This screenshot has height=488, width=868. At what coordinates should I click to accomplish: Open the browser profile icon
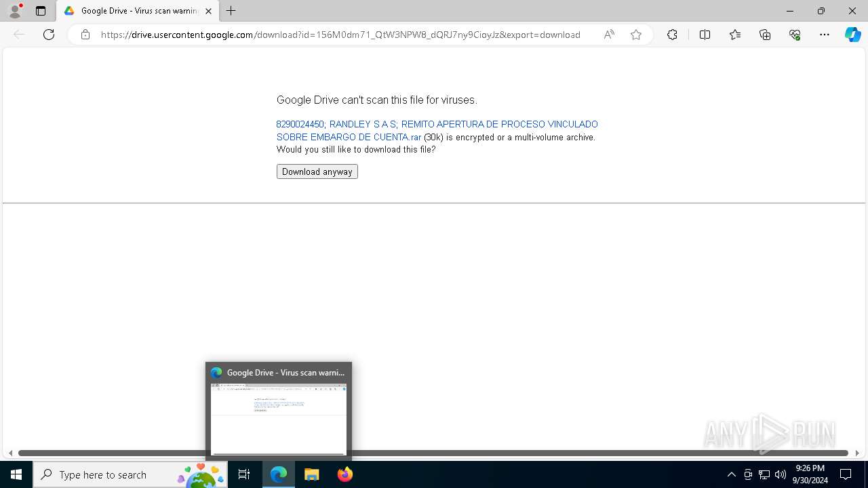[15, 11]
